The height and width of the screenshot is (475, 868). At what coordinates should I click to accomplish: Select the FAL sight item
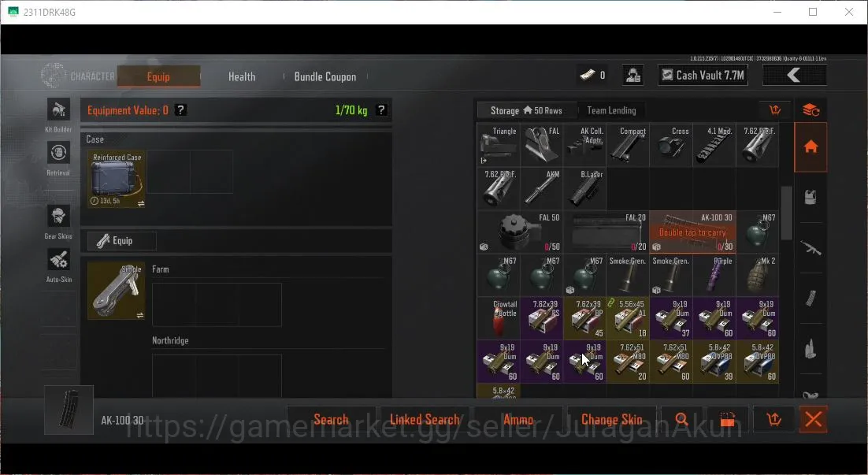[x=541, y=145]
